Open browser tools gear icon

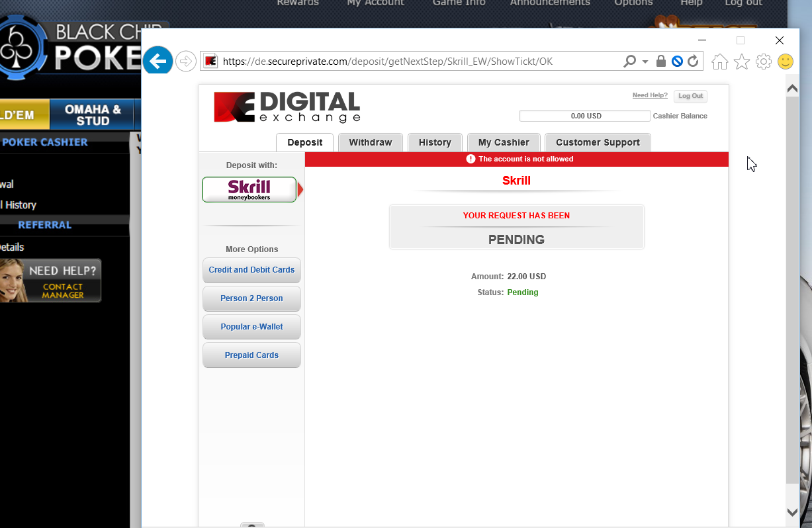[764, 62]
